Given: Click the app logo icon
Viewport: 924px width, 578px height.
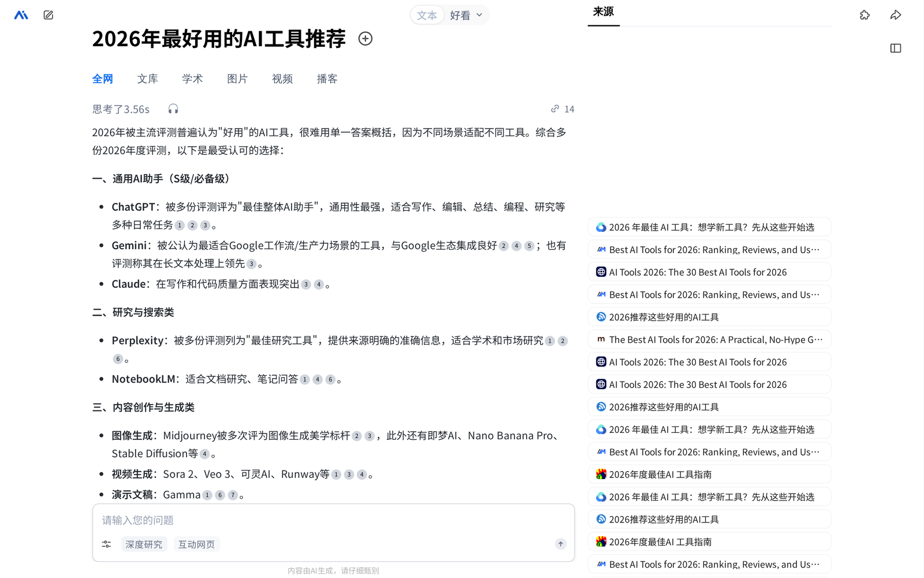Looking at the screenshot, I should pos(21,15).
